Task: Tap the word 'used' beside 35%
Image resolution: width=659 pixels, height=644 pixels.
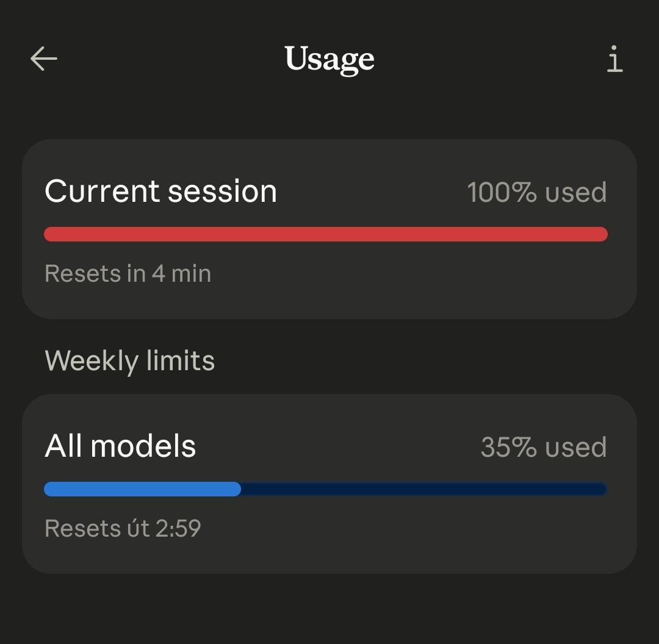Action: click(x=576, y=447)
